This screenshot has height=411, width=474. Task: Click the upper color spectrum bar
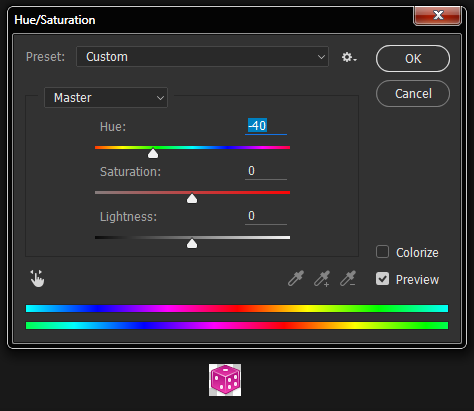237,308
